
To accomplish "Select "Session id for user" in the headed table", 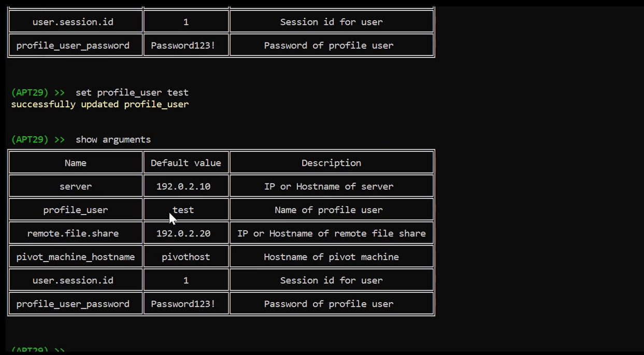I will pyautogui.click(x=332, y=280).
